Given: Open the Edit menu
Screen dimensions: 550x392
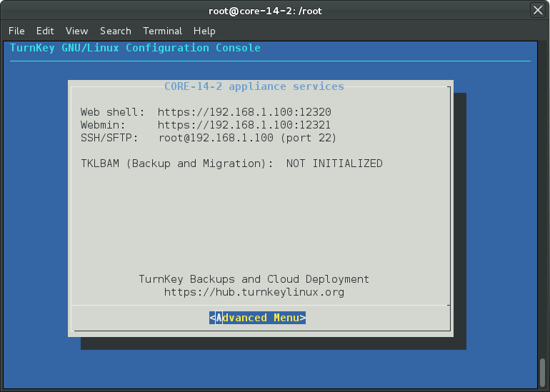Looking at the screenshot, I should click(x=45, y=31).
